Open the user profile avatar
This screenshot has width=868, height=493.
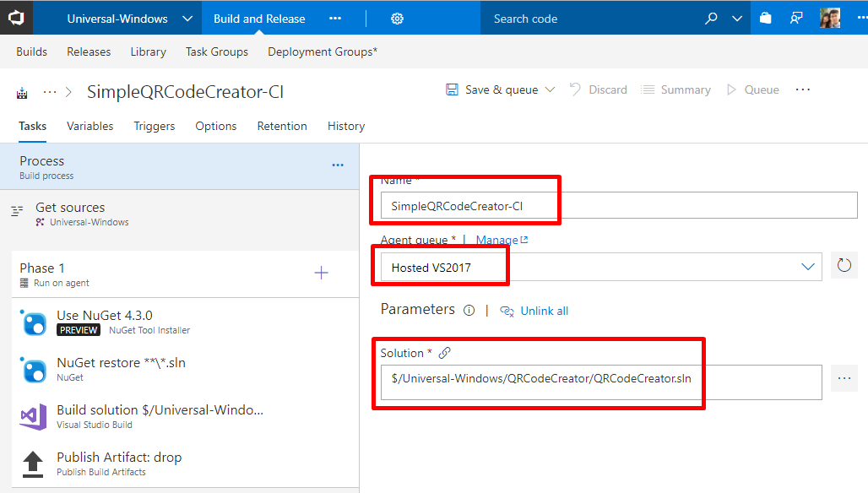tap(830, 18)
